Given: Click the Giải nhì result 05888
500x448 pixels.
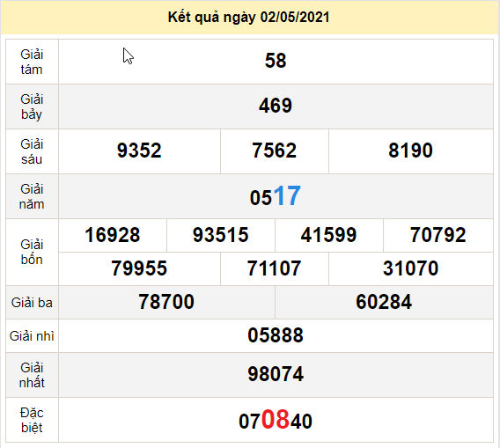Looking at the screenshot, I should pyautogui.click(x=276, y=335).
